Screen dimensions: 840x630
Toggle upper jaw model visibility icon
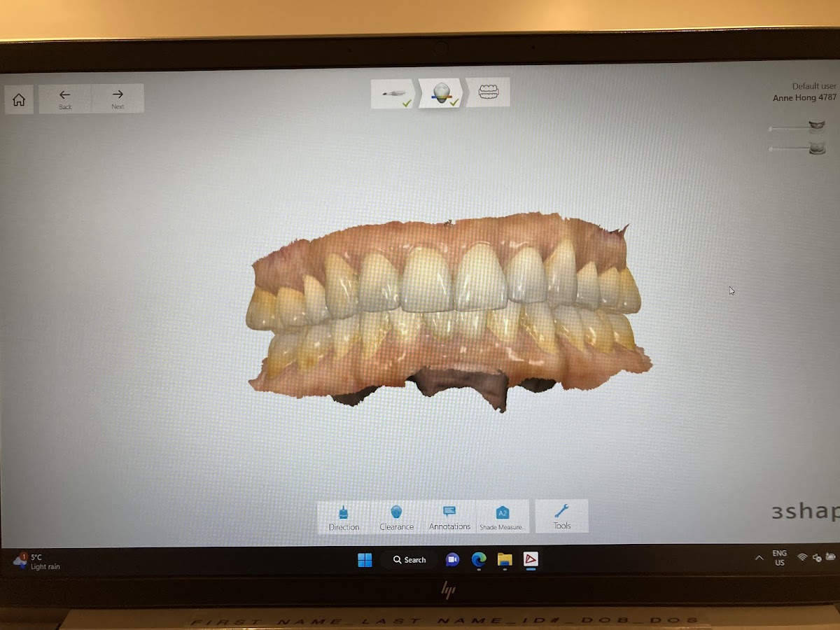[817, 127]
